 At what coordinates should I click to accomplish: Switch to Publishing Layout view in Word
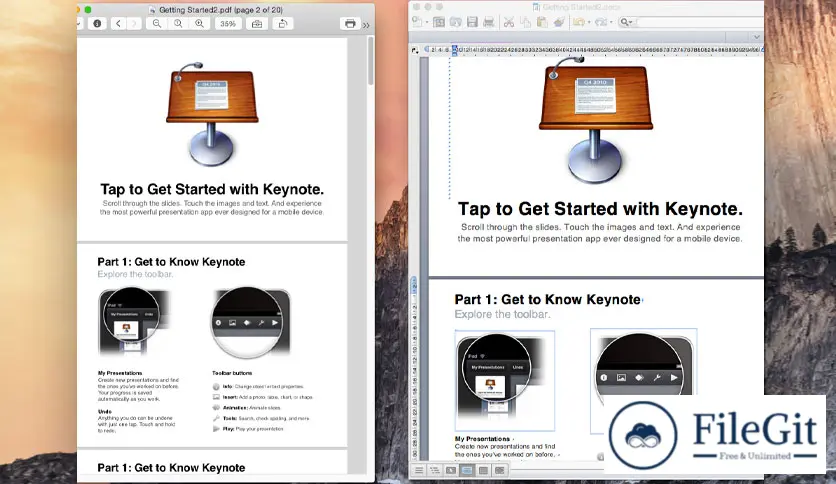(451, 470)
